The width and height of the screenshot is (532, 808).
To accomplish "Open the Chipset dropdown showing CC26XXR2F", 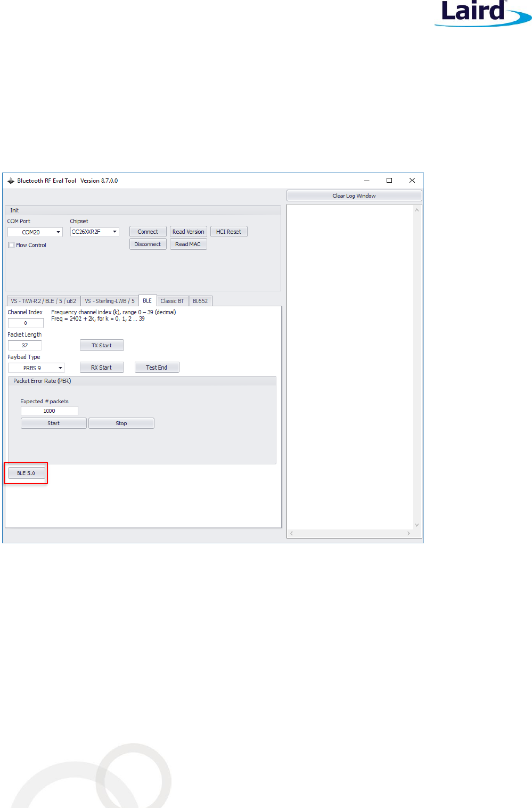I will click(94, 232).
